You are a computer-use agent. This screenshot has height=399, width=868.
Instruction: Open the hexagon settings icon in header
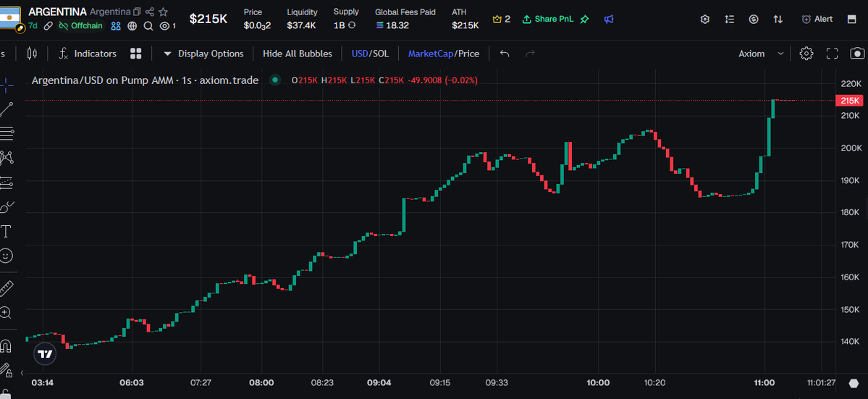pyautogui.click(x=704, y=19)
